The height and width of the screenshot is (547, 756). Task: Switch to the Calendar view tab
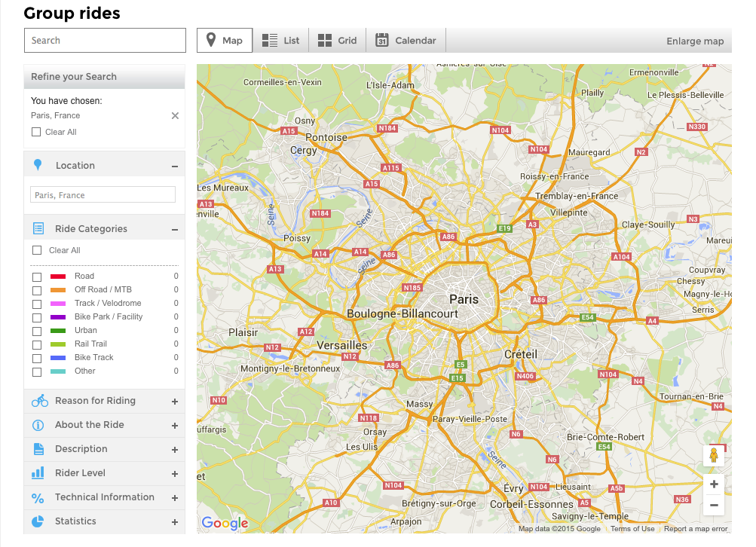tap(406, 40)
